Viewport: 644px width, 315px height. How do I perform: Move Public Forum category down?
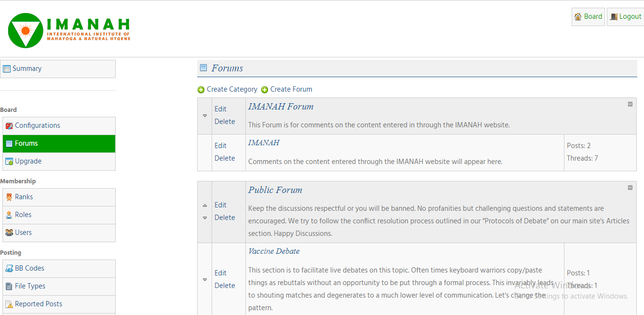tap(205, 218)
